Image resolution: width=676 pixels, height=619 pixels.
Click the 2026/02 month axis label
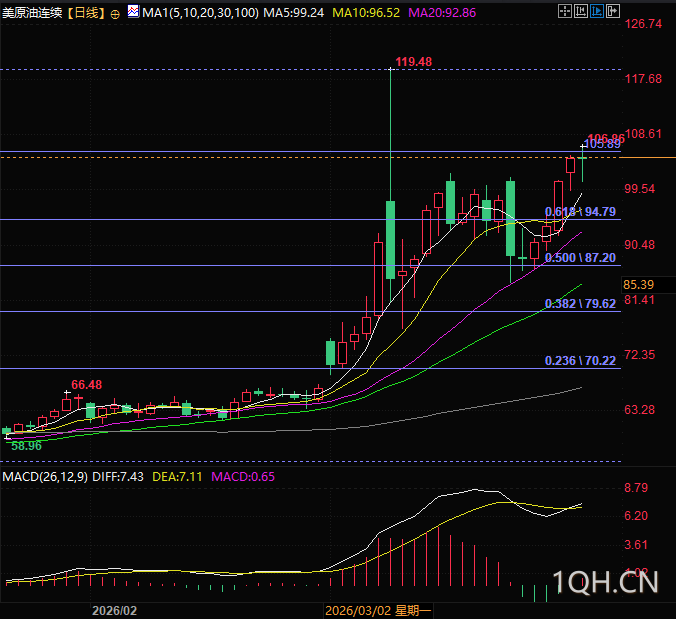point(114,611)
